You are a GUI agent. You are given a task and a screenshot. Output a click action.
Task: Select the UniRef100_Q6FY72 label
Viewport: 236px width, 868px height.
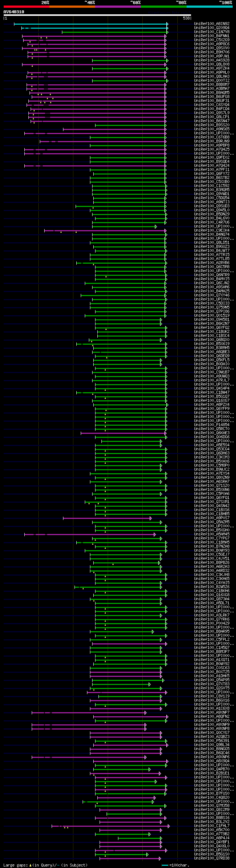212,174
